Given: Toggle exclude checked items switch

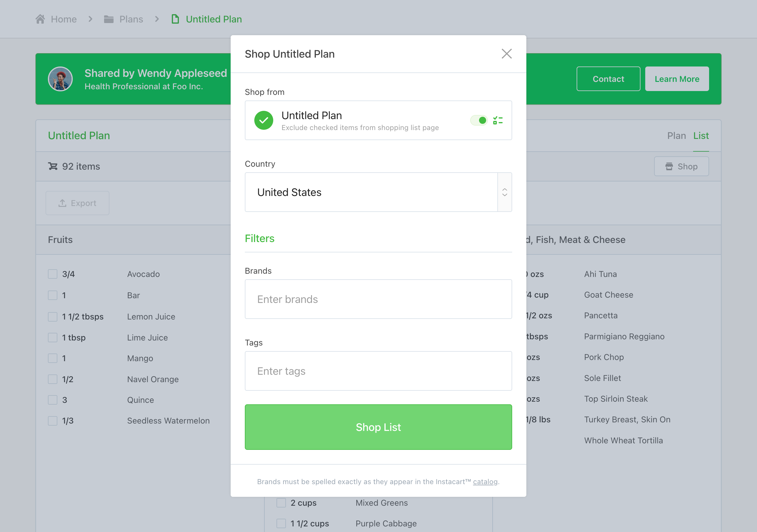Looking at the screenshot, I should [479, 120].
